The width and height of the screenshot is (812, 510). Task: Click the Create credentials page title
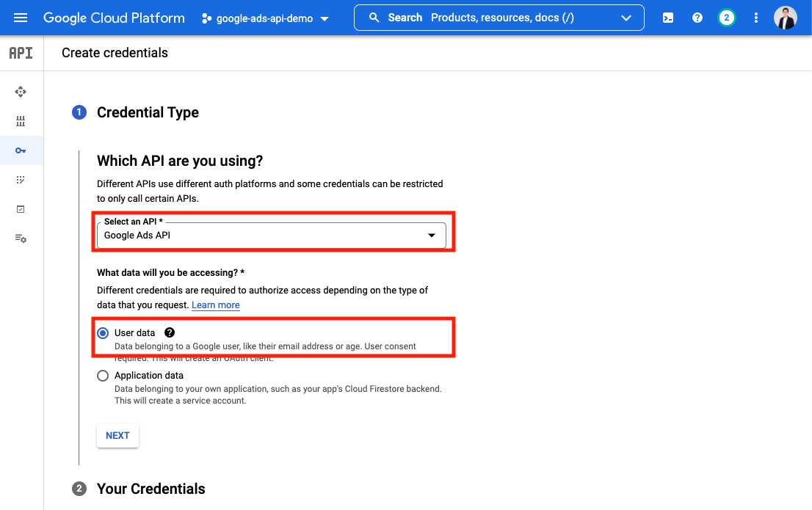tap(115, 53)
